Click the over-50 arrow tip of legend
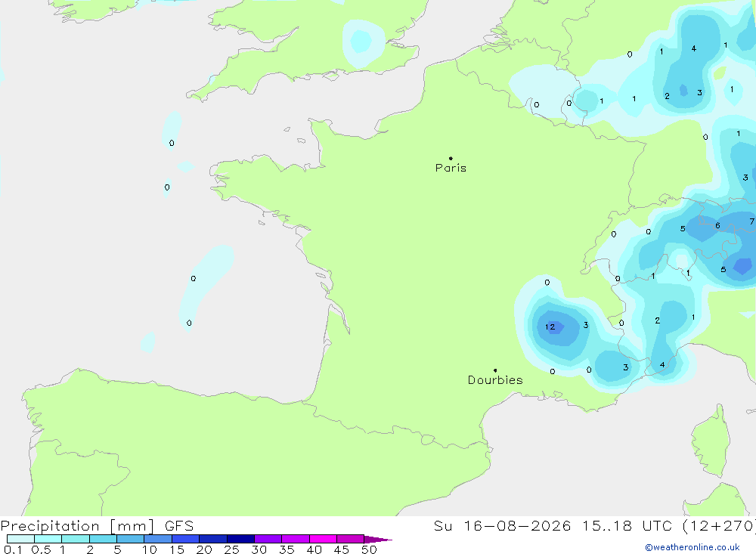Image resolution: width=756 pixels, height=554 pixels. coord(377,539)
